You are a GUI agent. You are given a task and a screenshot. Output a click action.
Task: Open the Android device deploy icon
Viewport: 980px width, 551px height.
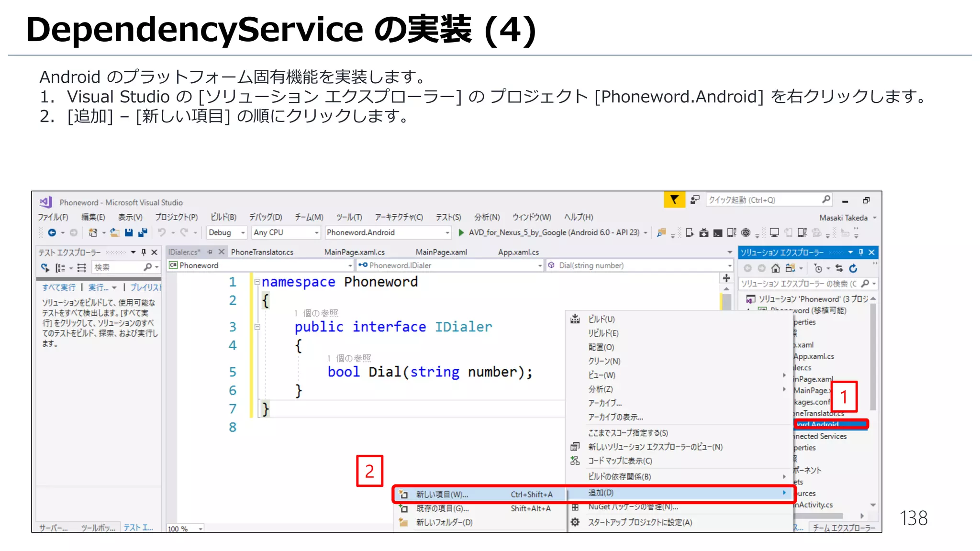click(x=690, y=233)
